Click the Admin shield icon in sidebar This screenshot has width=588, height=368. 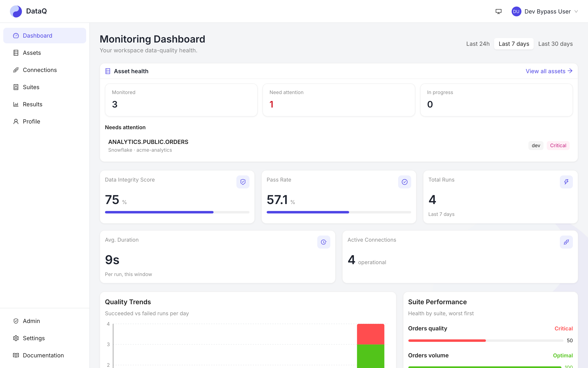click(16, 321)
